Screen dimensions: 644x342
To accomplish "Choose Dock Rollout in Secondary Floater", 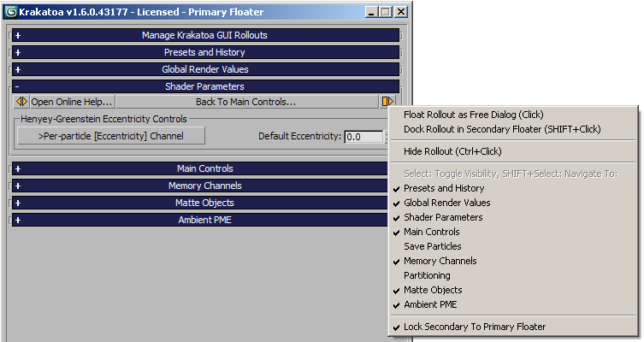I will tap(513, 129).
